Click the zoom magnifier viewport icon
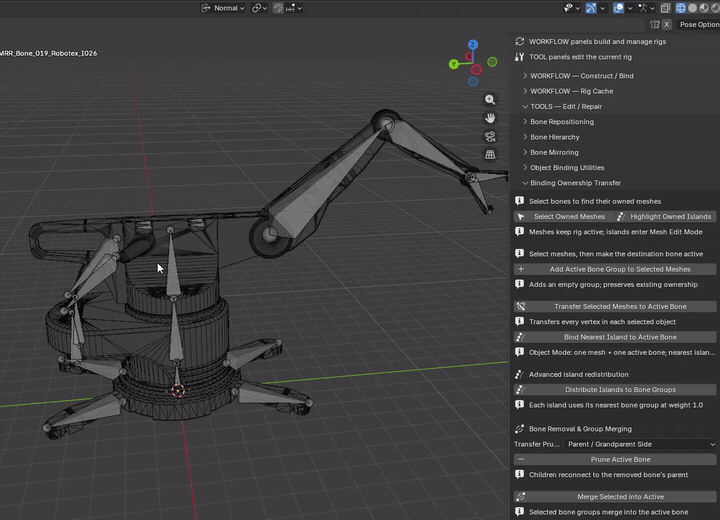This screenshot has height=520, width=720. point(490,100)
